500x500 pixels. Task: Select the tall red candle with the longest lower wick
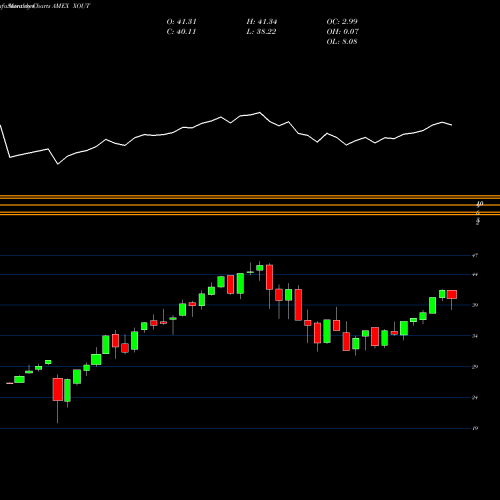pos(58,389)
